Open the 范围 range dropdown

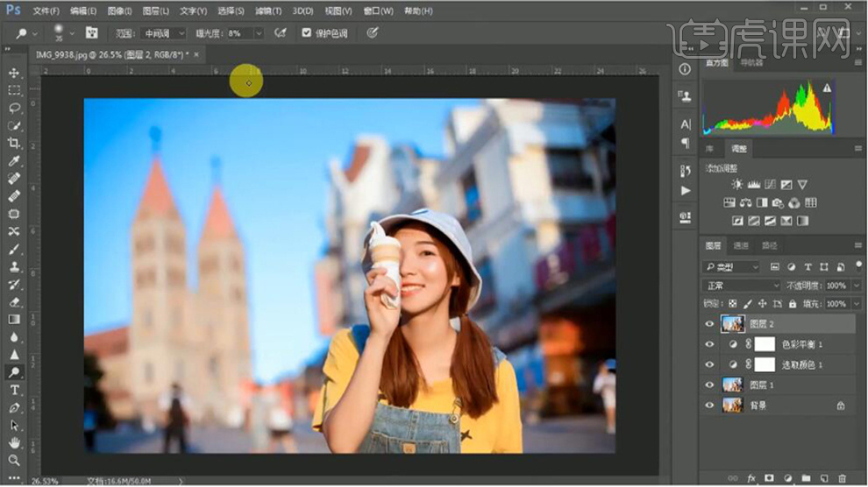(165, 33)
